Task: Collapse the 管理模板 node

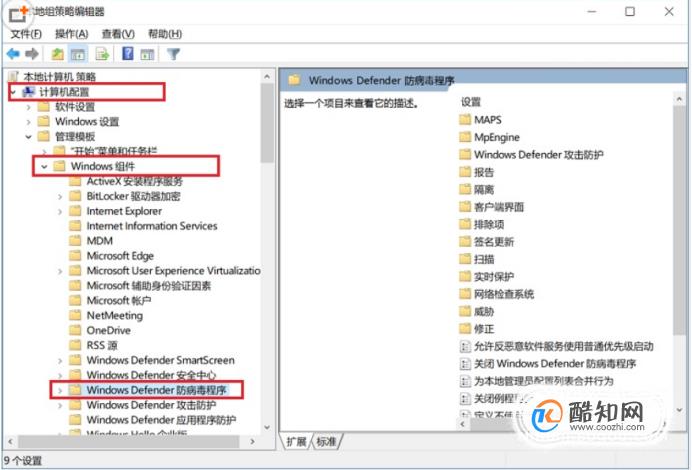Action: point(29,136)
